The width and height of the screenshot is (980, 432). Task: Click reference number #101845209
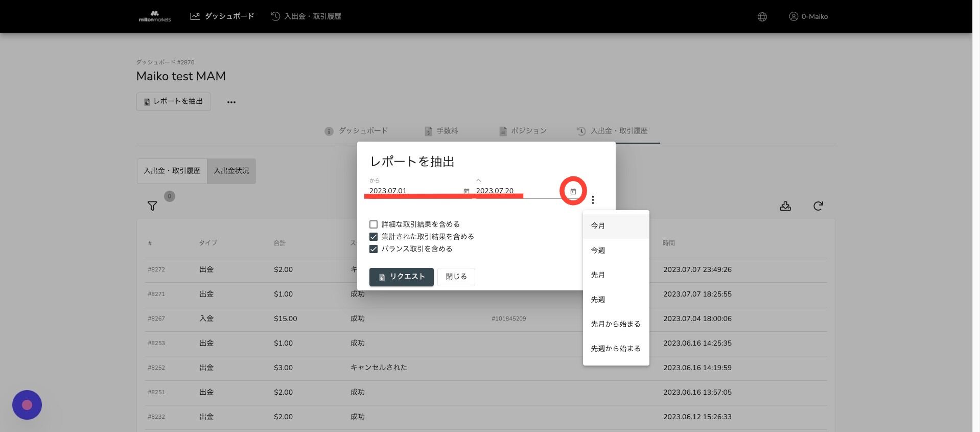[x=508, y=319]
